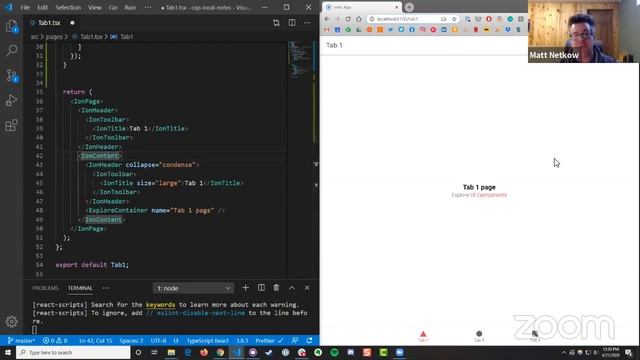Select terminal dropdown showing '1: node'
Screen dimensions: 640x360
point(193,288)
